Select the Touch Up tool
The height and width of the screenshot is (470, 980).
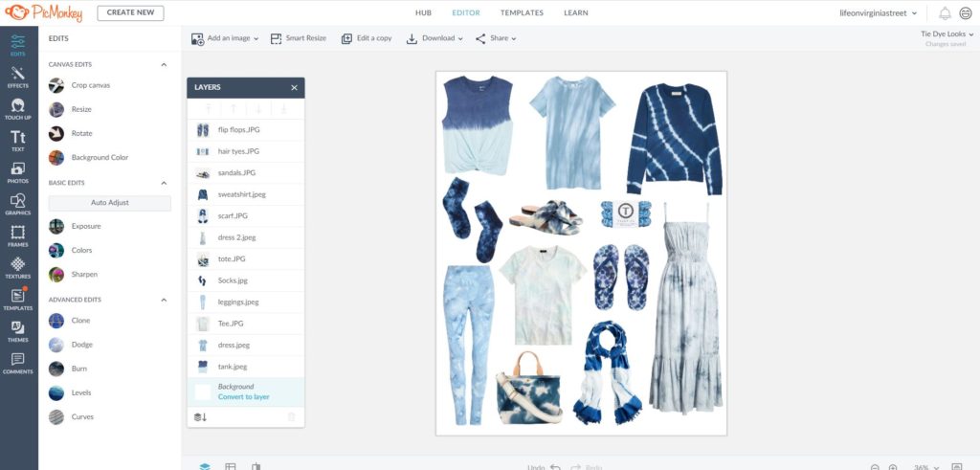tap(18, 109)
